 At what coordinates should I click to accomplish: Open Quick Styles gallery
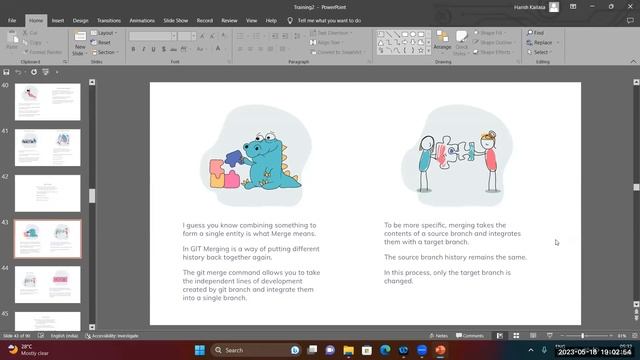(x=461, y=42)
